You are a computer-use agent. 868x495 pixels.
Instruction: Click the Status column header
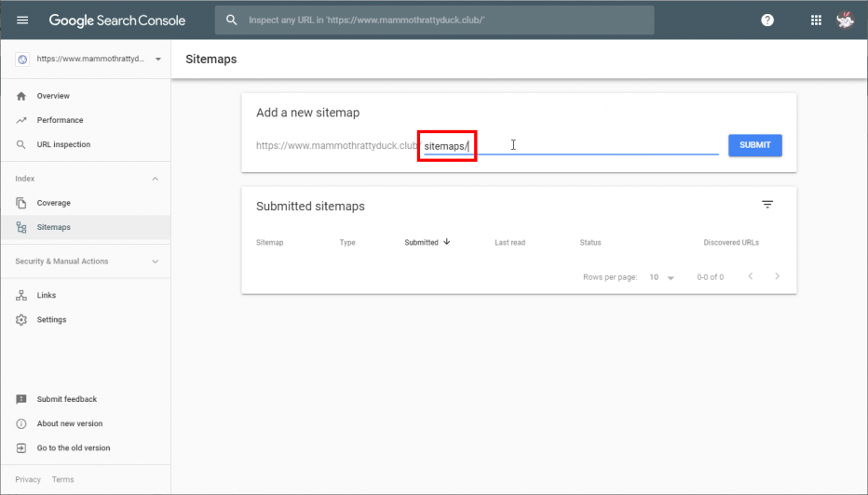point(590,242)
